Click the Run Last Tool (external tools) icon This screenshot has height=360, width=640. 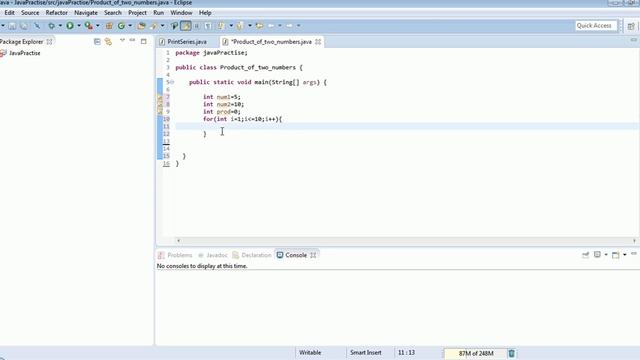tap(89, 26)
